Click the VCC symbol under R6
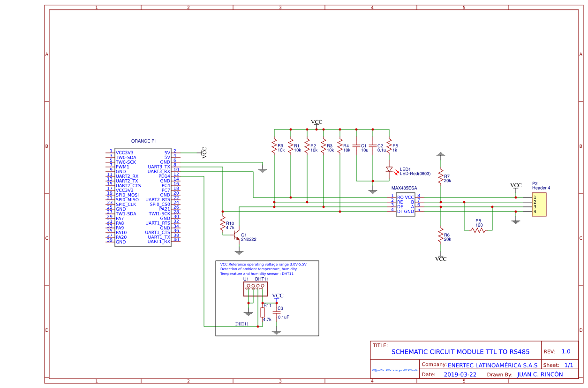The image size is (588, 388). pyautogui.click(x=441, y=258)
